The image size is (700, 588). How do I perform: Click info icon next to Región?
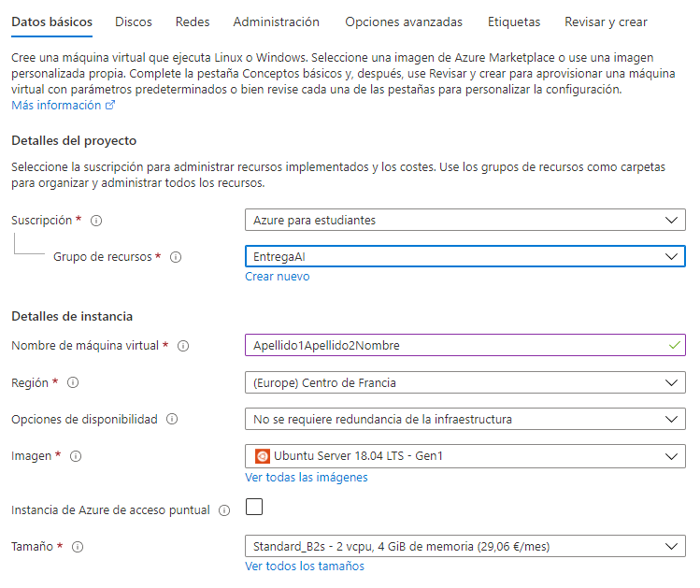point(73,382)
